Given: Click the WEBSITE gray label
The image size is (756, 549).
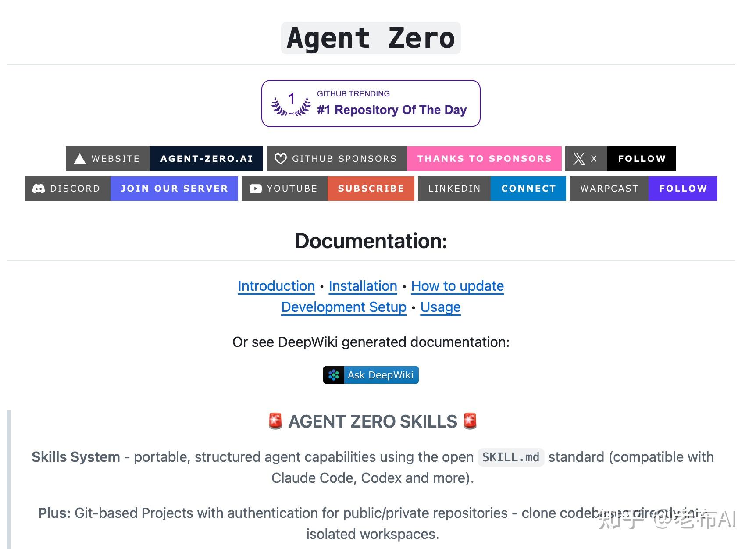Looking at the screenshot, I should (x=108, y=159).
